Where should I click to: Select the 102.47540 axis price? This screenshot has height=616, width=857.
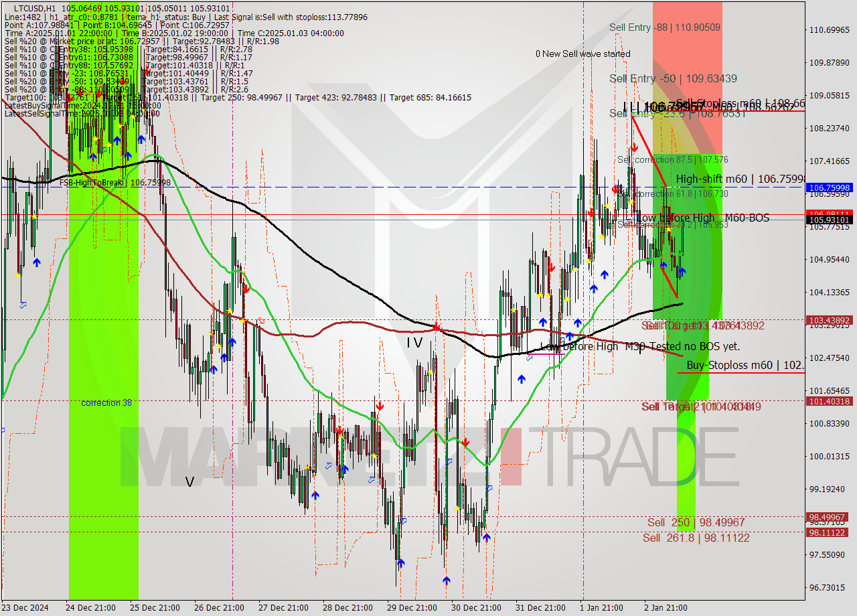pos(830,358)
